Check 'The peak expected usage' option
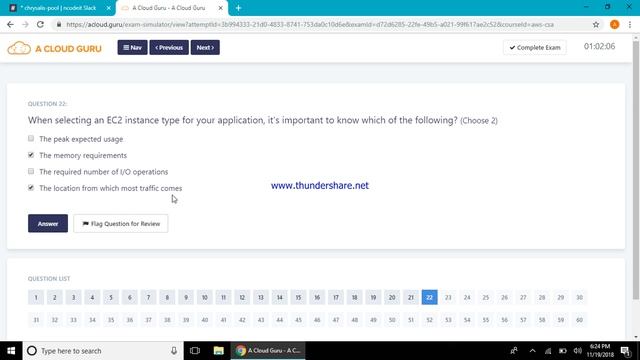Image resolution: width=640 pixels, height=360 pixels. (31, 138)
